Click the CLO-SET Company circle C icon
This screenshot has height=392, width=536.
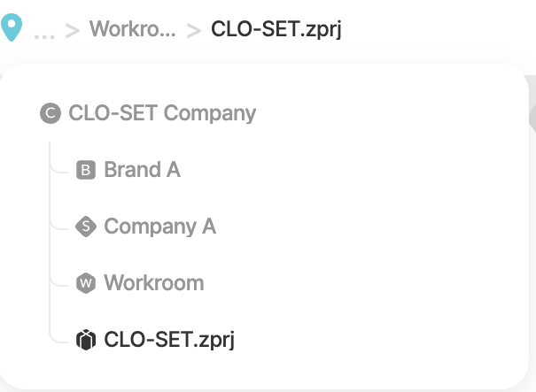click(50, 113)
